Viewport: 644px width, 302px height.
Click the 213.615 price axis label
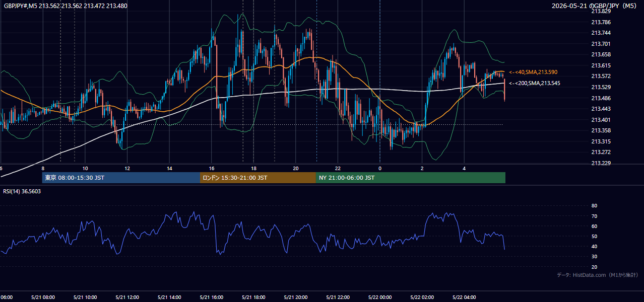pyautogui.click(x=601, y=65)
